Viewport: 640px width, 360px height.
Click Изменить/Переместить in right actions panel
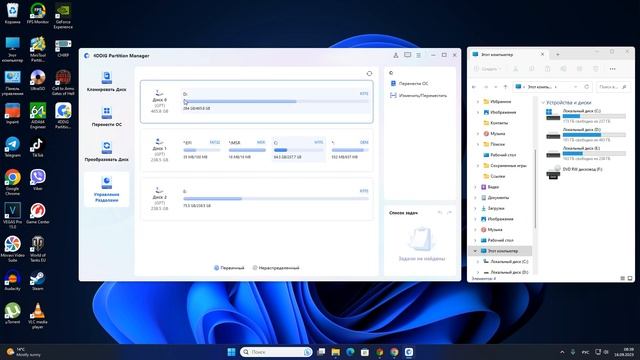point(418,96)
